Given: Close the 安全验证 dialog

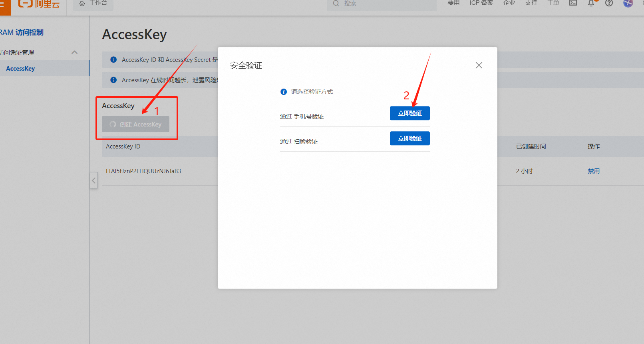Looking at the screenshot, I should 479,65.
